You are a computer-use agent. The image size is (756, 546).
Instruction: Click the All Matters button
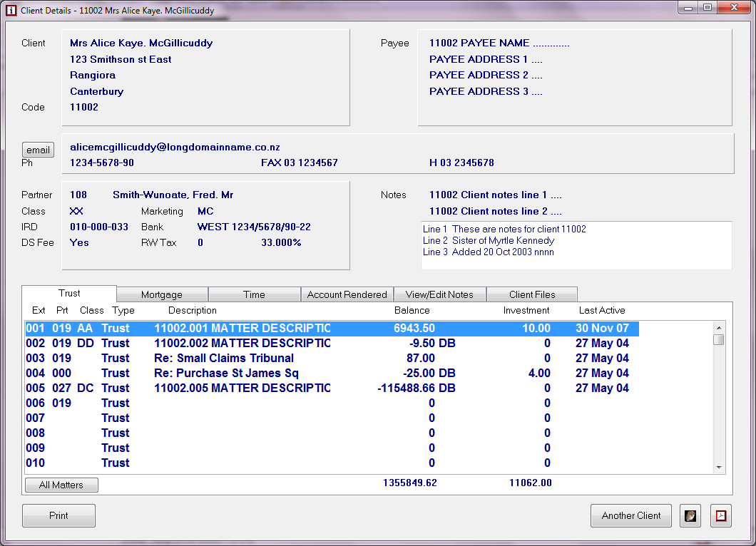(61, 485)
